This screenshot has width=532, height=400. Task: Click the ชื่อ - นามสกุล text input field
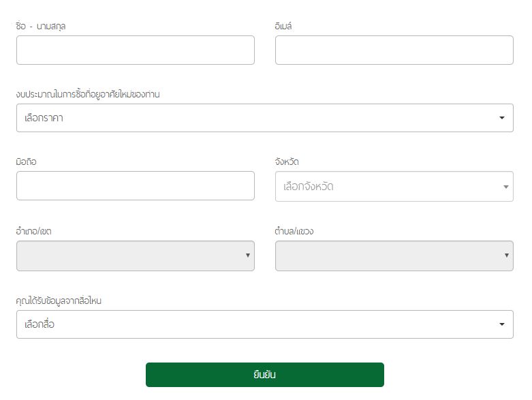tap(136, 50)
